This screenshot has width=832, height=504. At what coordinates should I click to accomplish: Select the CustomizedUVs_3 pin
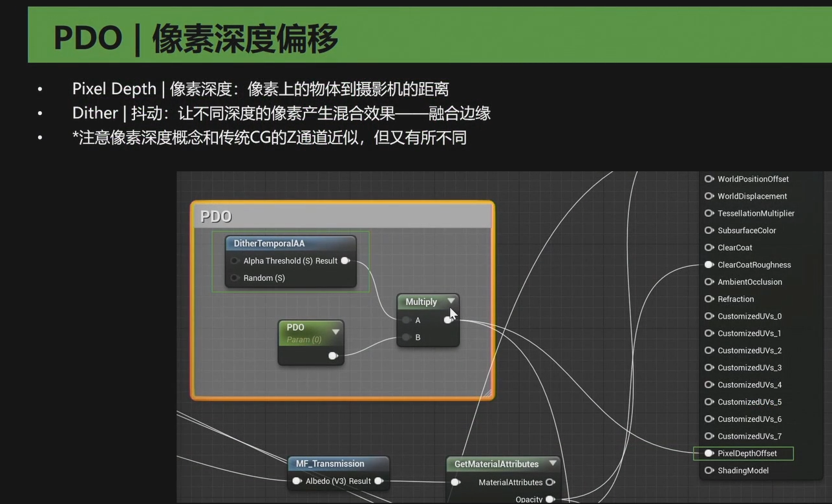(709, 368)
